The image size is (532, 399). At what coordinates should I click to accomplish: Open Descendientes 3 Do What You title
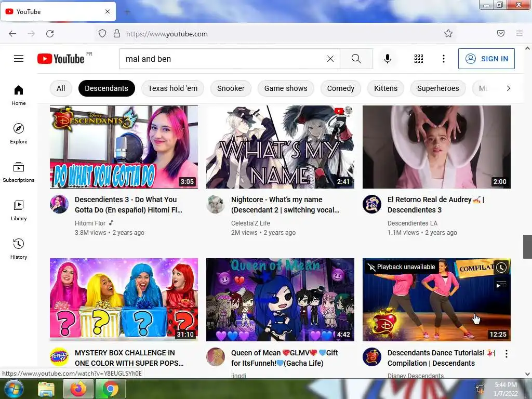click(x=129, y=205)
